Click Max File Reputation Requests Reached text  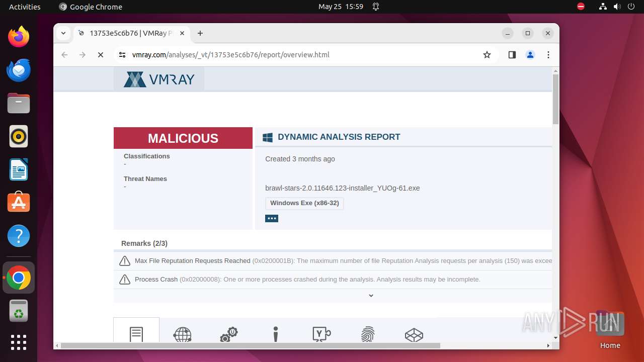coord(193,261)
